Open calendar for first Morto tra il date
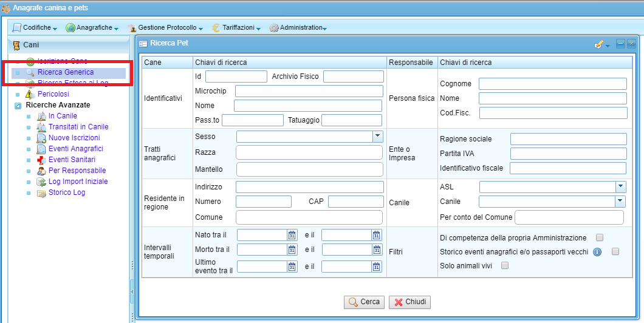 [x=292, y=250]
